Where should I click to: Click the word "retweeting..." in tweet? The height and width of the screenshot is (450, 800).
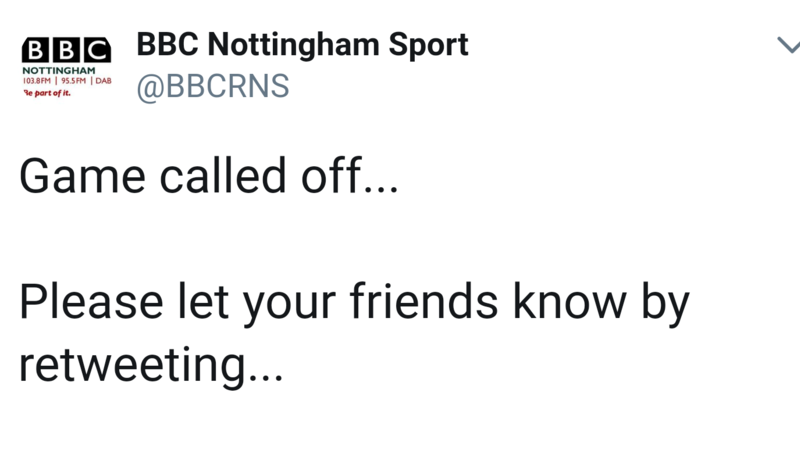[151, 366]
